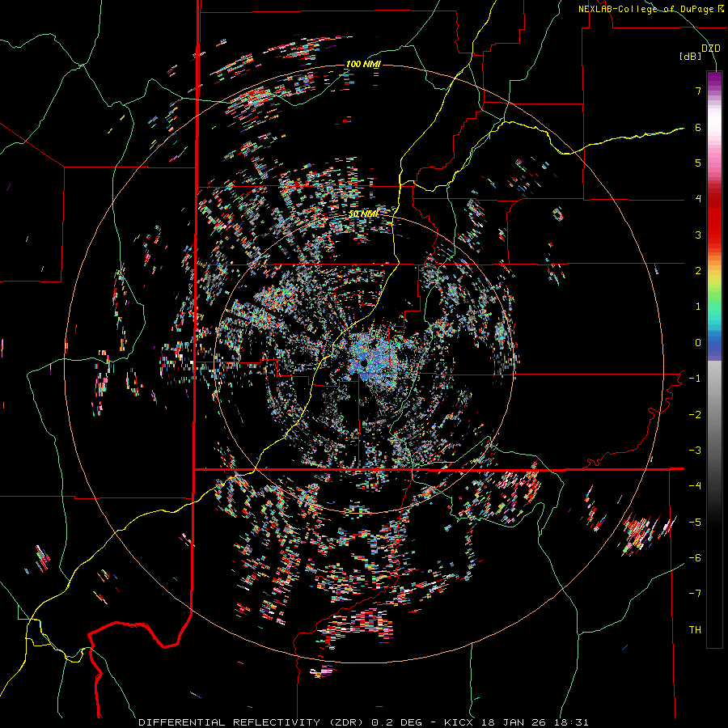Click the dark radar site dot at center

click(365, 362)
